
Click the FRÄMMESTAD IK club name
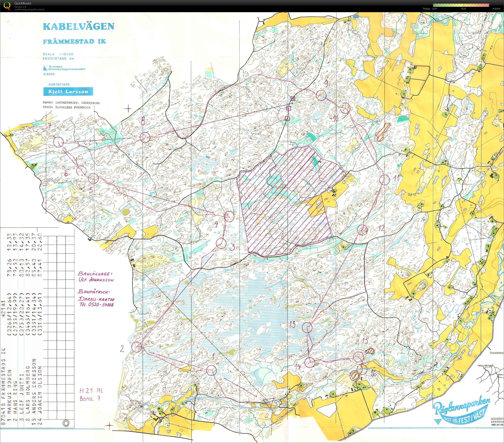pyautogui.click(x=74, y=41)
